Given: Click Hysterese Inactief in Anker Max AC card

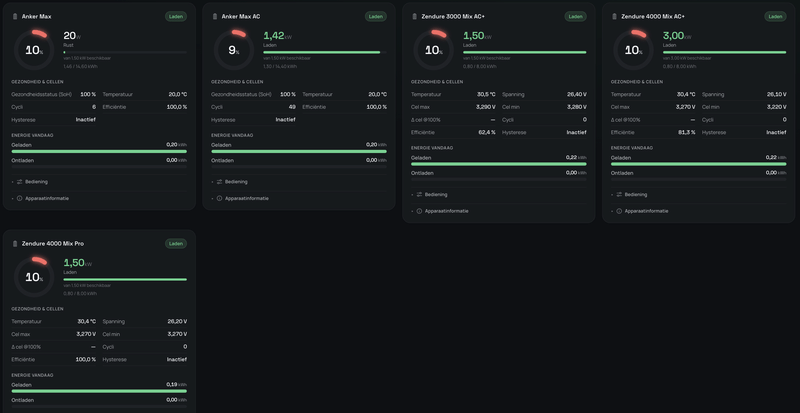Looking at the screenshot, I should tap(253, 119).
